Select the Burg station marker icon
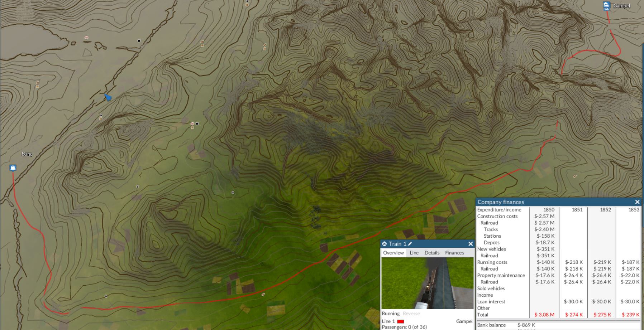Screen dimensions: 644x330 [x=13, y=168]
